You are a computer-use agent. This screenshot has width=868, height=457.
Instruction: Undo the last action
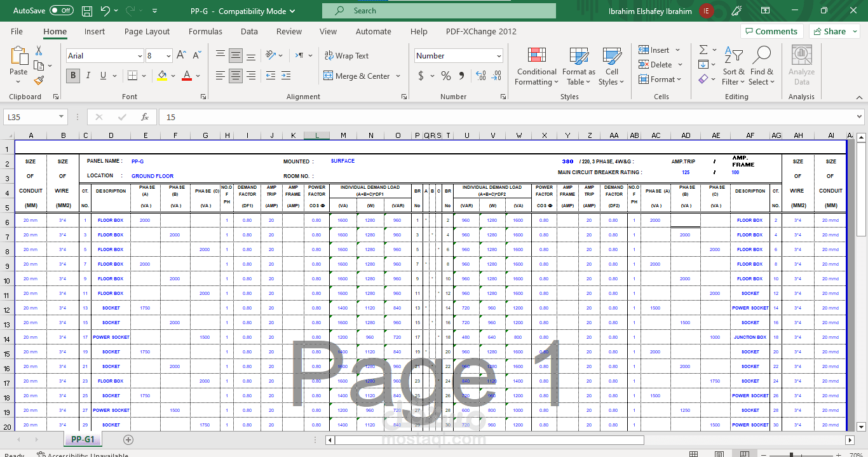tap(105, 11)
